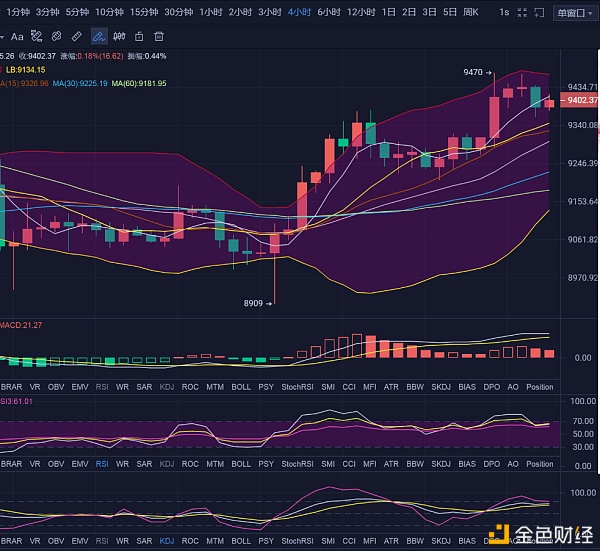Click the LB:9134.15 Bollinger value
The height and width of the screenshot is (551, 600).
point(25,70)
